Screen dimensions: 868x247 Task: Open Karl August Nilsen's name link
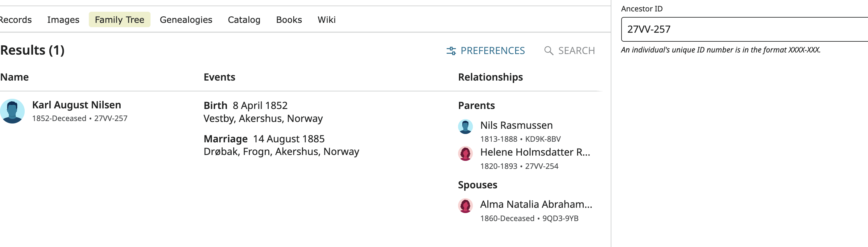(76, 105)
